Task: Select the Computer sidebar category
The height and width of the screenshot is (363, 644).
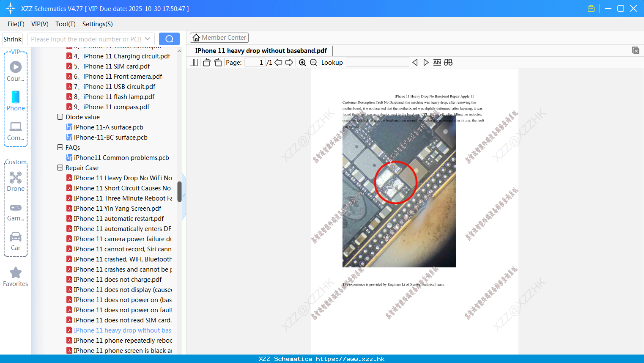Action: pos(16,131)
